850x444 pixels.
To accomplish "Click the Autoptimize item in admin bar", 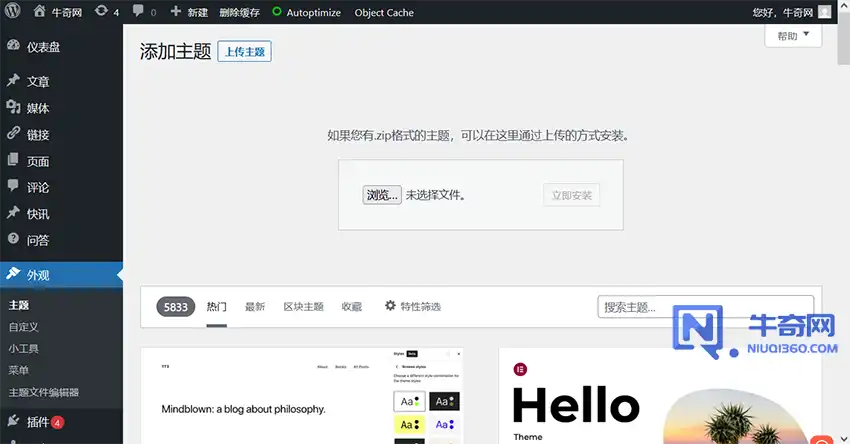I will 307,12.
